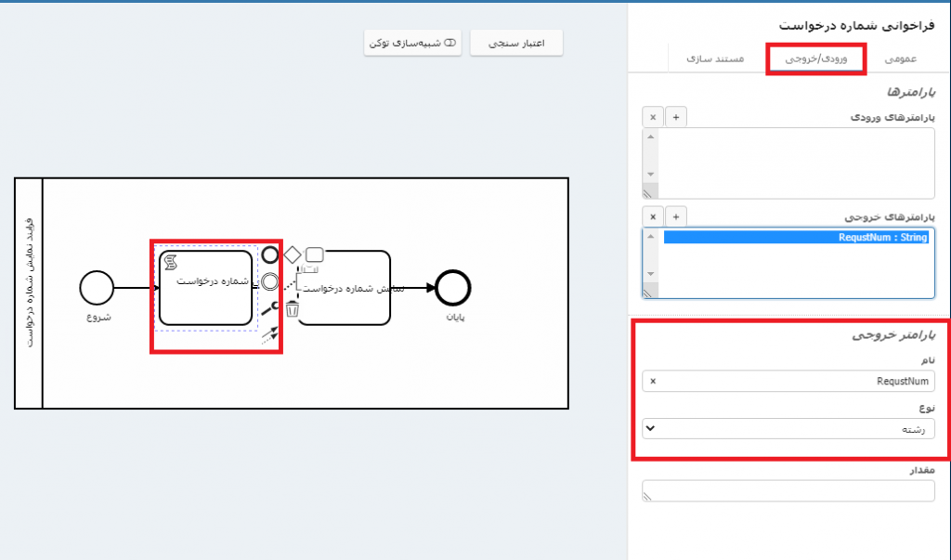Image resolution: width=951 pixels, height=560 pixels.
Task: Open the ورودی/خروجی tab
Action: coord(815,58)
